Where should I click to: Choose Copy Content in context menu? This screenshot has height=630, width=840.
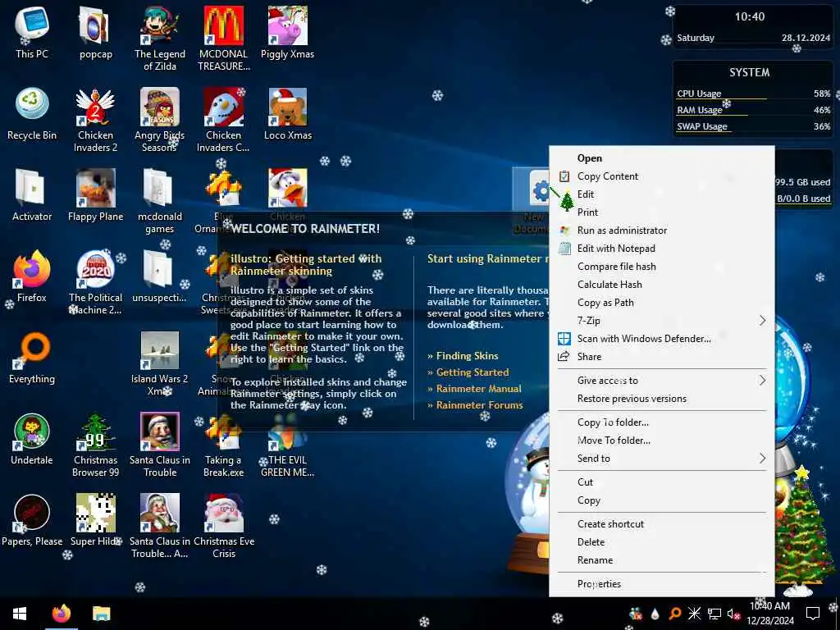click(x=662, y=176)
